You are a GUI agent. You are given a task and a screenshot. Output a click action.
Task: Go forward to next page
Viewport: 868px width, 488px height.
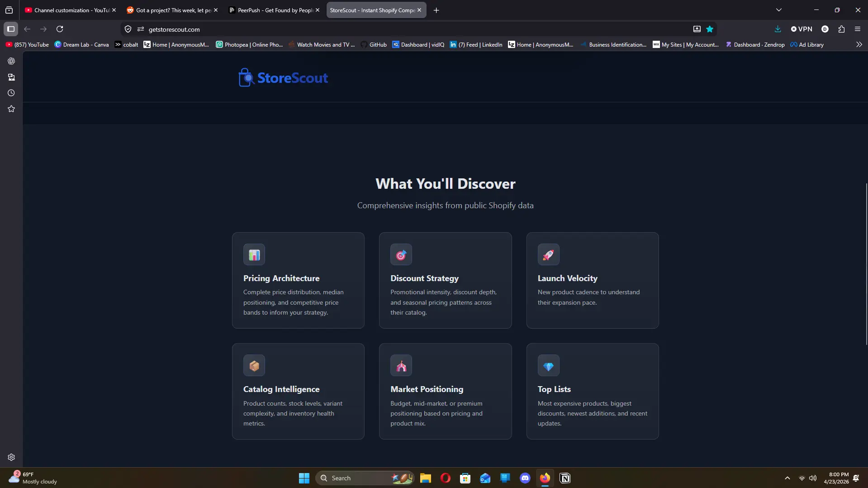click(43, 29)
